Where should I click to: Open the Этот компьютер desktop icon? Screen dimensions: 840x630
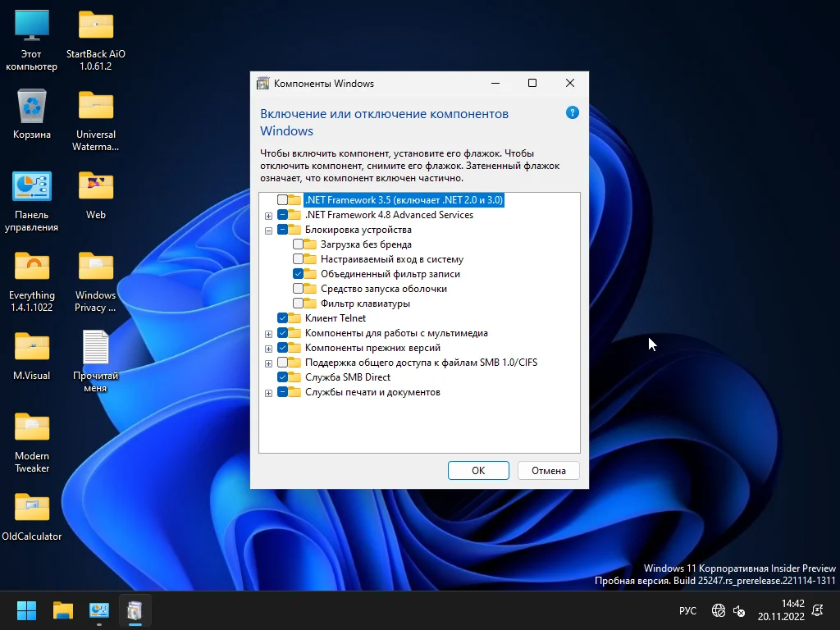tap(32, 27)
